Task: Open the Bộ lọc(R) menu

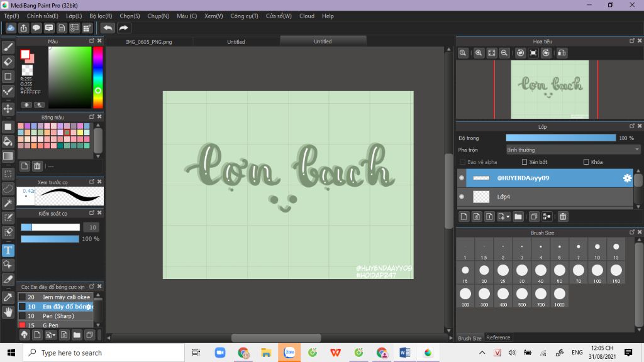Action: (101, 16)
